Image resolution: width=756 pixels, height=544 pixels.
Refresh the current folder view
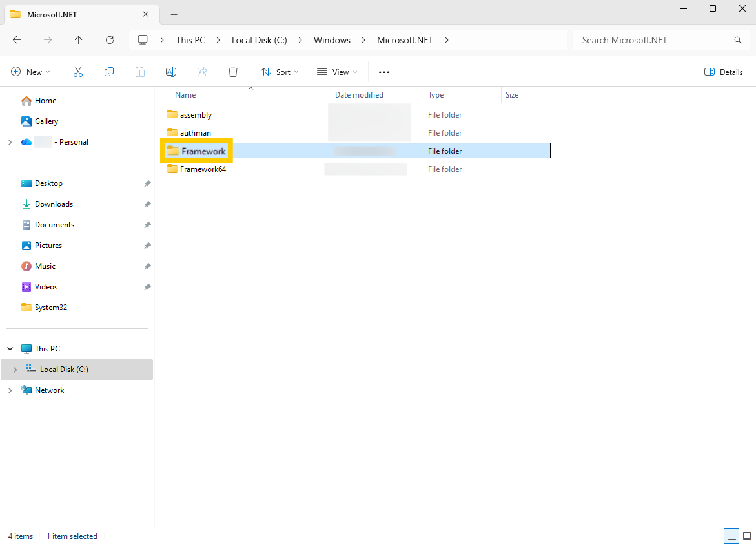[110, 40]
